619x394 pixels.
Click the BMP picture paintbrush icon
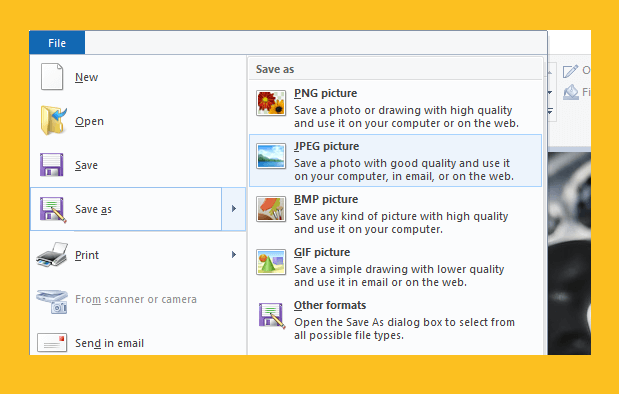pyautogui.click(x=271, y=209)
